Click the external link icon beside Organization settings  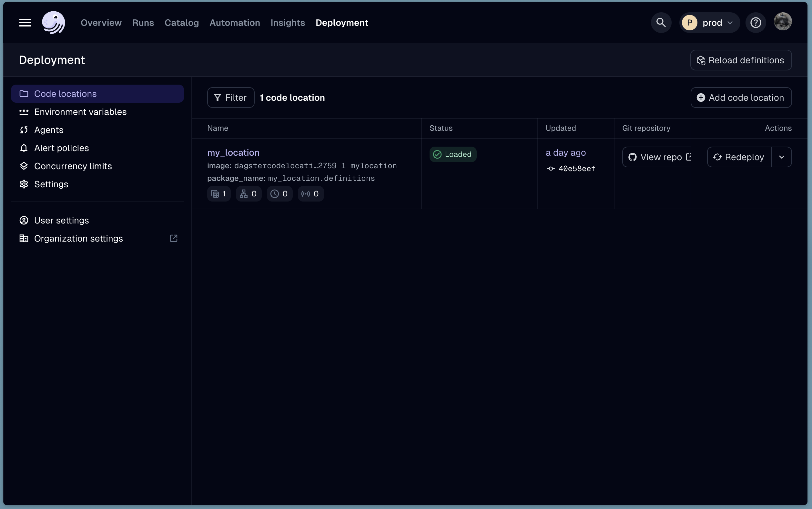click(x=174, y=238)
